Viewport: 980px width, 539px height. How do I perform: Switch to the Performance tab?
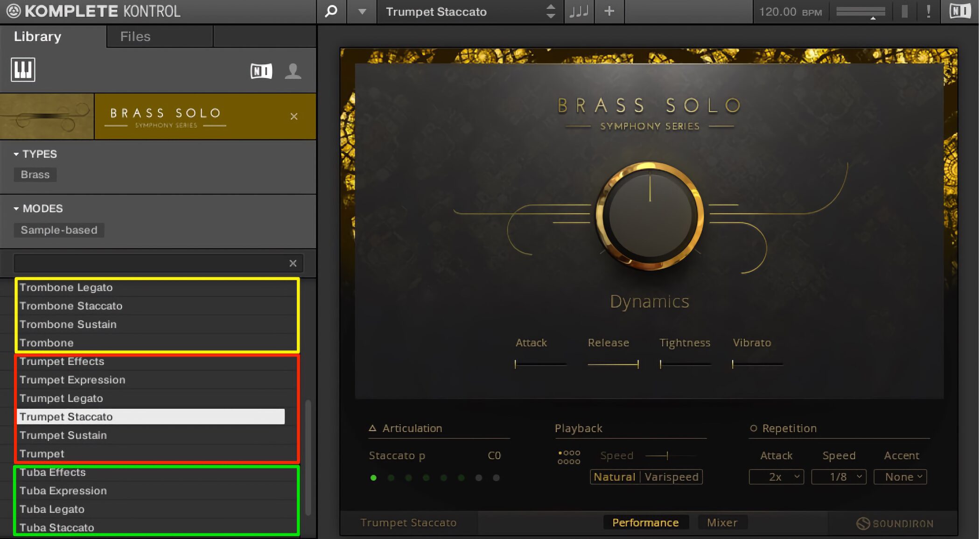pyautogui.click(x=645, y=523)
